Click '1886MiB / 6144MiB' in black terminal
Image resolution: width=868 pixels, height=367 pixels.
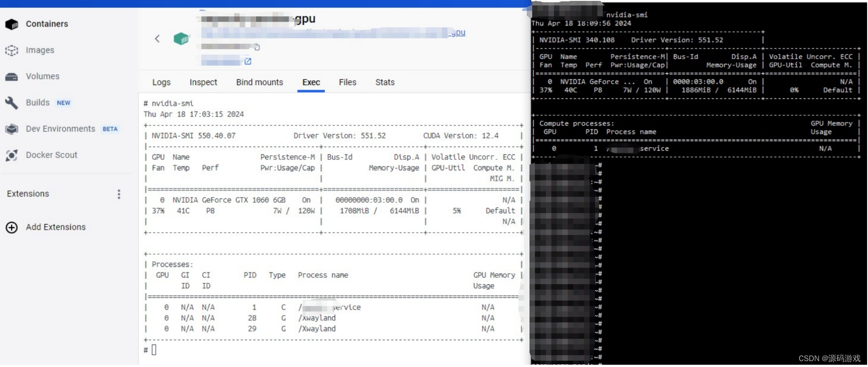coord(719,90)
